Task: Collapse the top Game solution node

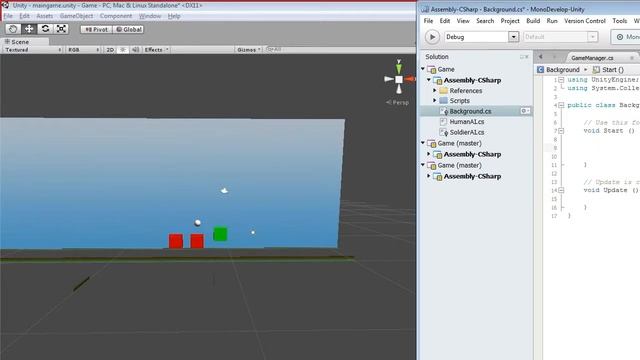Action: (x=423, y=69)
